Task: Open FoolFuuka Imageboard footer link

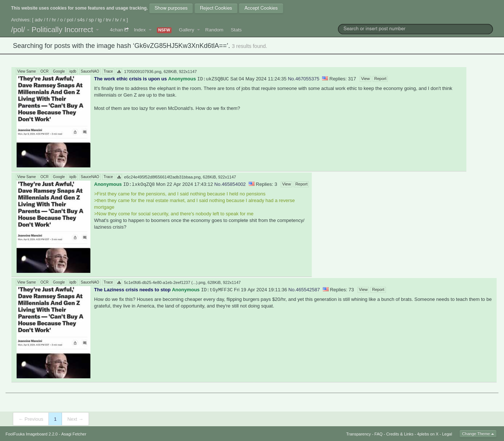Action: point(31,434)
